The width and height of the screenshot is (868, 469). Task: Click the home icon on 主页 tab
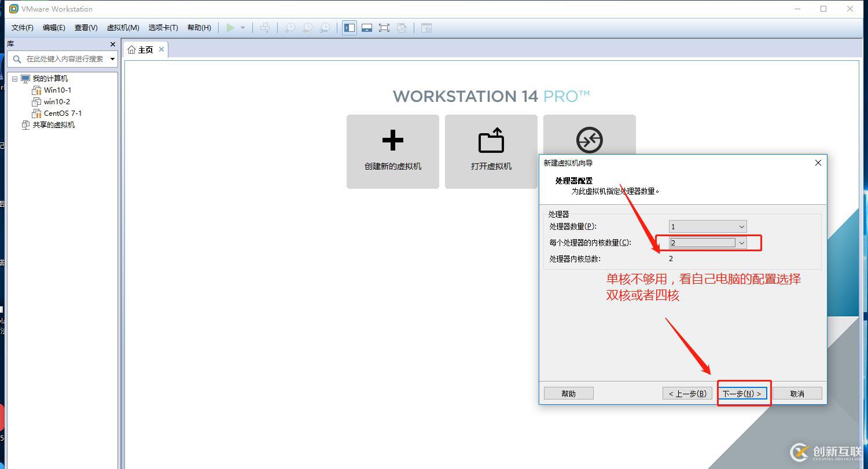click(132, 50)
